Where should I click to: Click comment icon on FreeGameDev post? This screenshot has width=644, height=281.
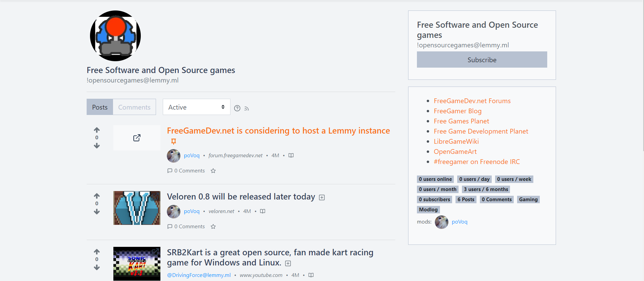170,171
